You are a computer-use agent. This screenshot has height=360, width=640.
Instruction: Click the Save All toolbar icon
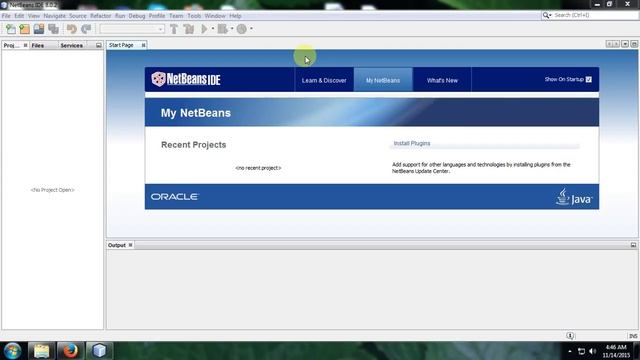[53, 29]
